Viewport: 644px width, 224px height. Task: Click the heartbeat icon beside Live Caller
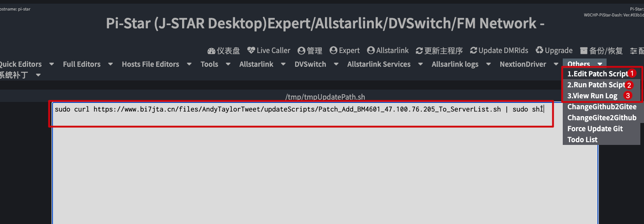[251, 51]
